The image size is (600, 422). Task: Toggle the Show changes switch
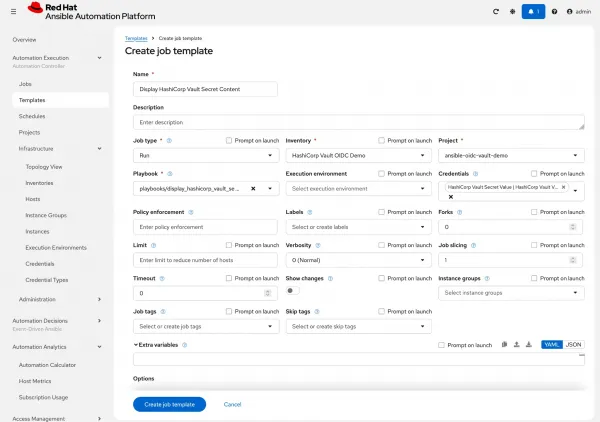pos(293,291)
